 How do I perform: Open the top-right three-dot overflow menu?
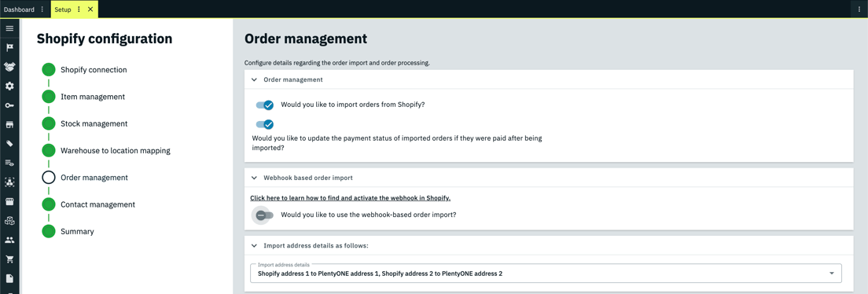[x=859, y=9]
